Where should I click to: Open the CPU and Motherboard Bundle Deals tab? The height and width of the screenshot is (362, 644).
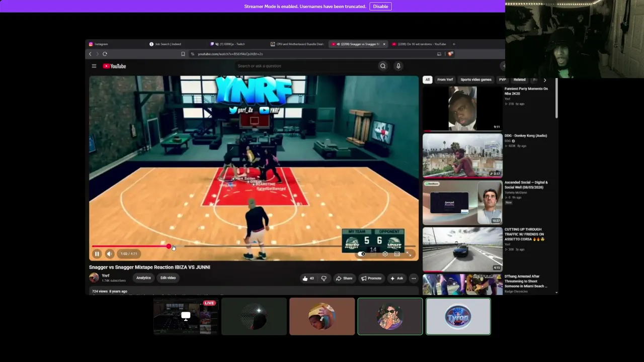[298, 44]
